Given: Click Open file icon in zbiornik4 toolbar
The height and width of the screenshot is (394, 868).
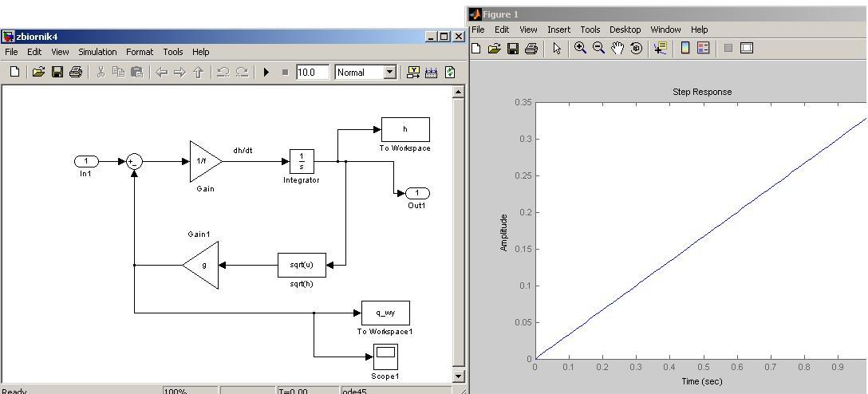Looking at the screenshot, I should tap(38, 72).
